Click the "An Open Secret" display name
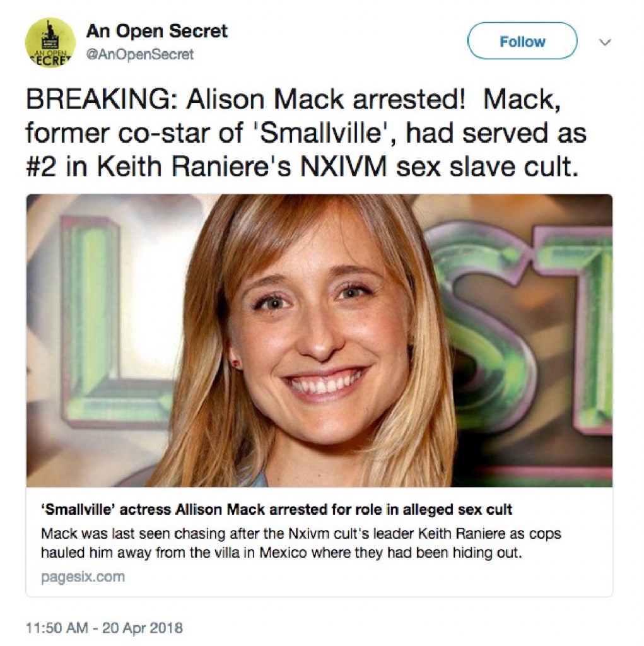The height and width of the screenshot is (646, 644). pyautogui.click(x=156, y=30)
